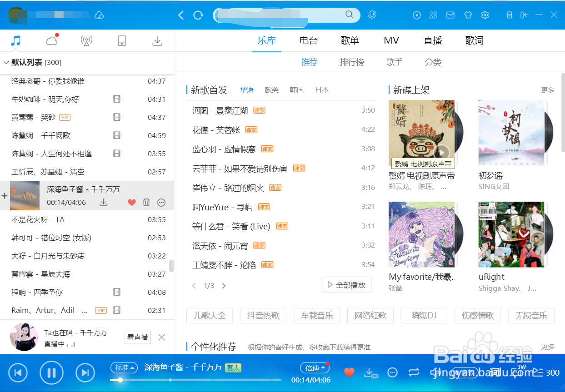Switch to the 电台 tab
The width and height of the screenshot is (565, 392).
[x=308, y=40]
